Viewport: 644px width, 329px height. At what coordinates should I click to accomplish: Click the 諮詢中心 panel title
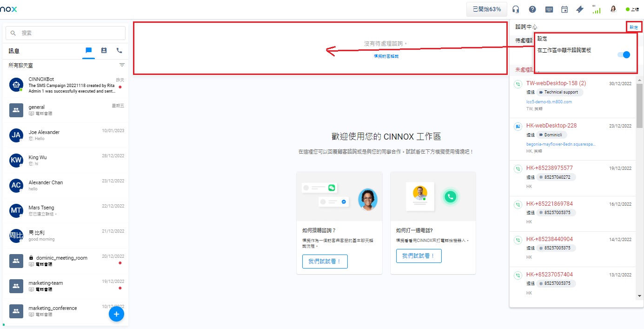tap(526, 27)
